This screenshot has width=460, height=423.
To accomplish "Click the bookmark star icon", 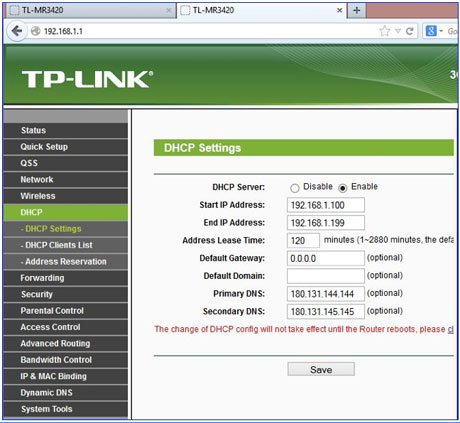I will [384, 31].
